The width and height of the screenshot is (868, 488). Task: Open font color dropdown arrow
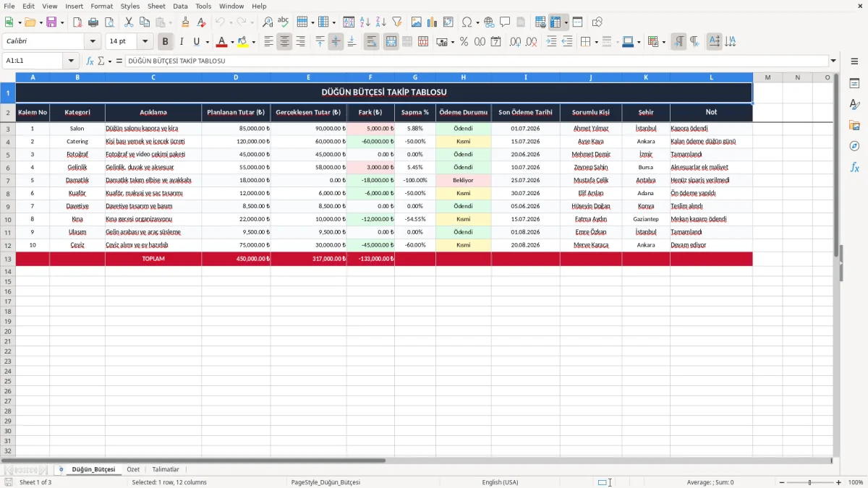(231, 42)
